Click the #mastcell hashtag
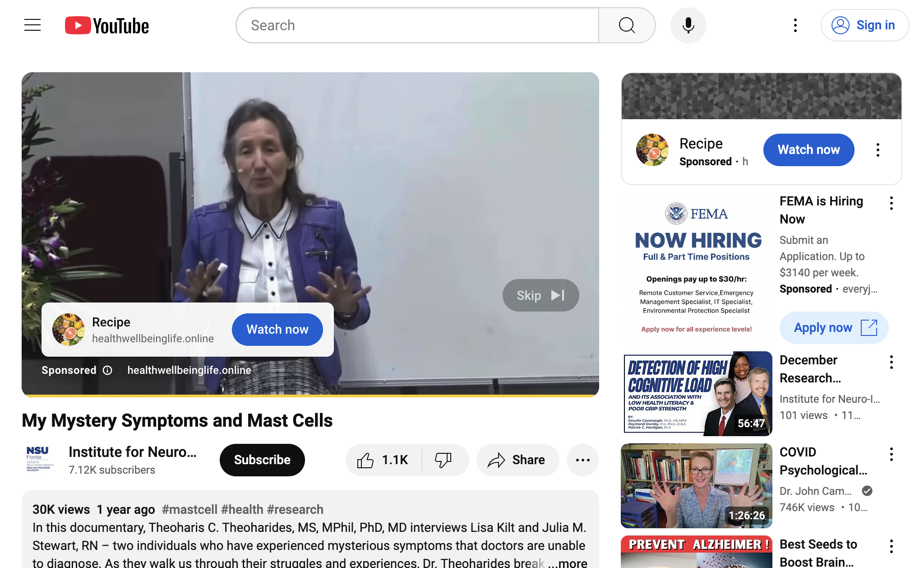 tap(189, 509)
